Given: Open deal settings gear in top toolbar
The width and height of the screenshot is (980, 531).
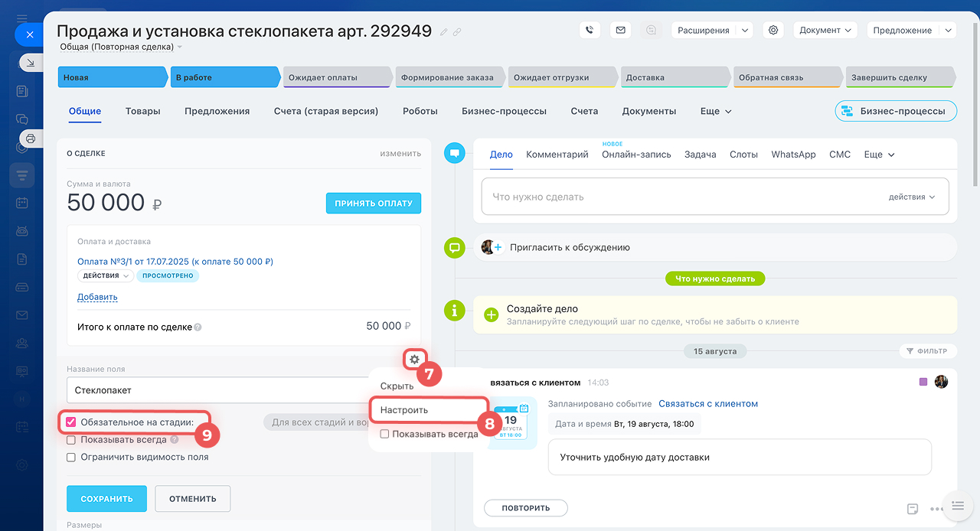Looking at the screenshot, I should [773, 31].
